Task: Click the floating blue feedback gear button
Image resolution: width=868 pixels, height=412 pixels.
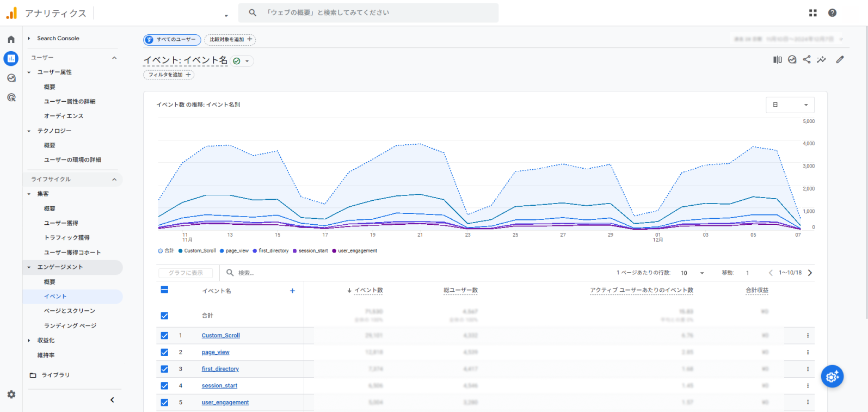Action: pyautogui.click(x=832, y=376)
